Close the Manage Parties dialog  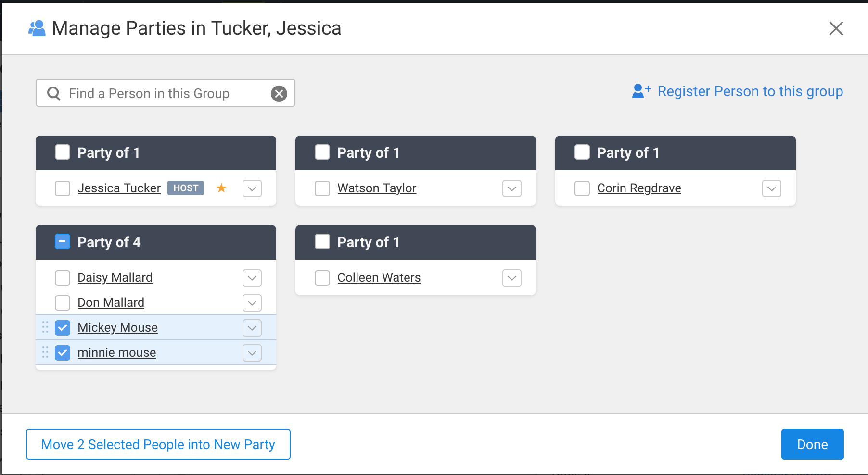[836, 28]
